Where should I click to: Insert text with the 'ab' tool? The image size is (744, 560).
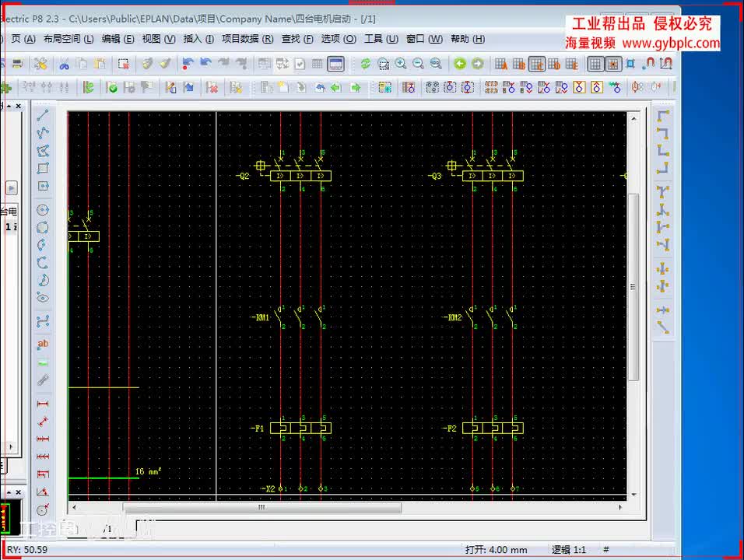tap(43, 345)
